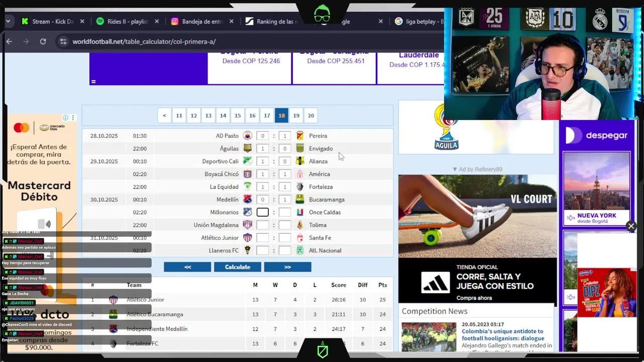Click the AD Pasto team crest
644x362 pixels.
[x=247, y=136]
